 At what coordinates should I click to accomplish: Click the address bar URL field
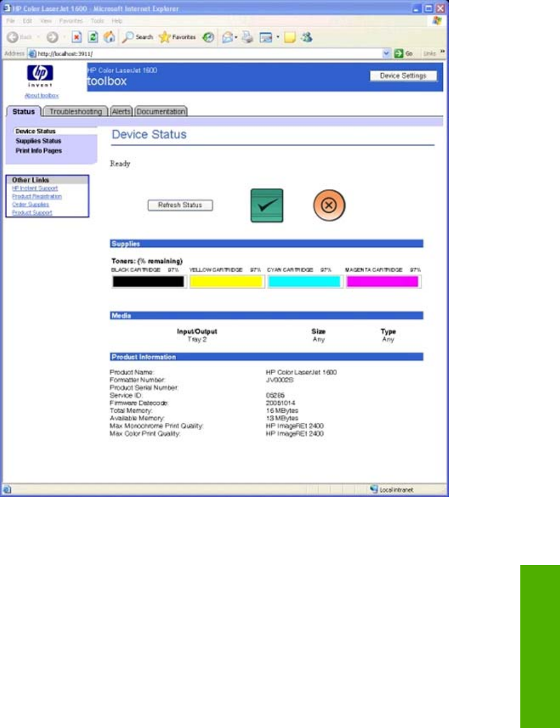209,53
